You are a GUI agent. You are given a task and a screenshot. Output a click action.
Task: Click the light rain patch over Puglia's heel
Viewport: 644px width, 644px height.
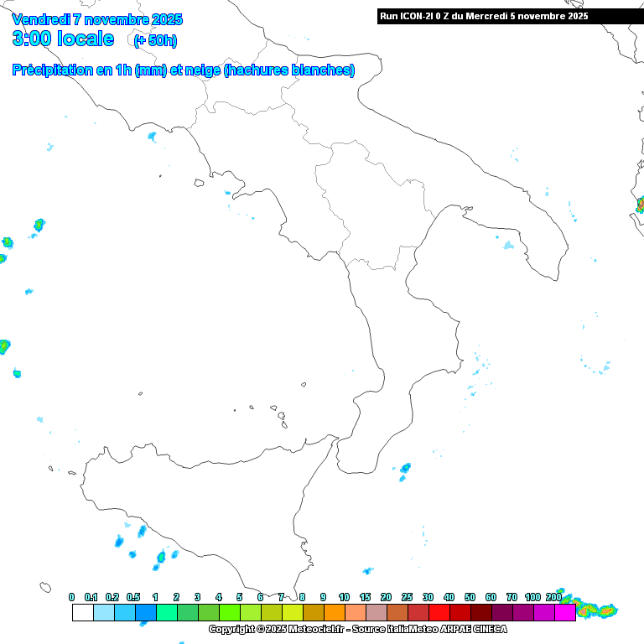[508, 246]
